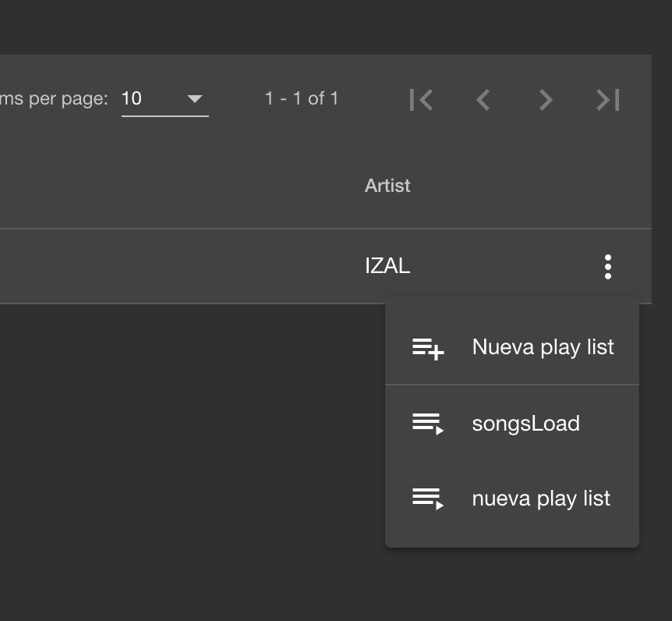672x621 pixels.
Task: Select songsLoad from the playlist menu
Action: point(525,424)
